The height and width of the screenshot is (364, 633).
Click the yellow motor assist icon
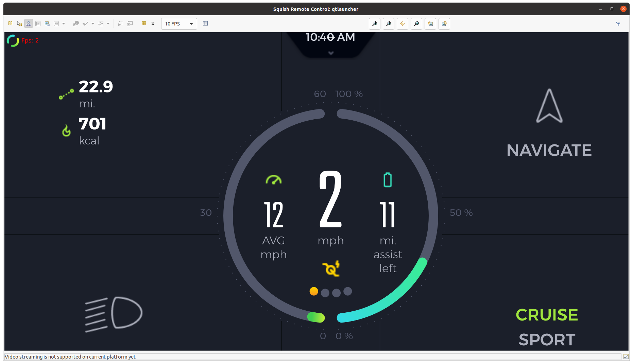[331, 268]
